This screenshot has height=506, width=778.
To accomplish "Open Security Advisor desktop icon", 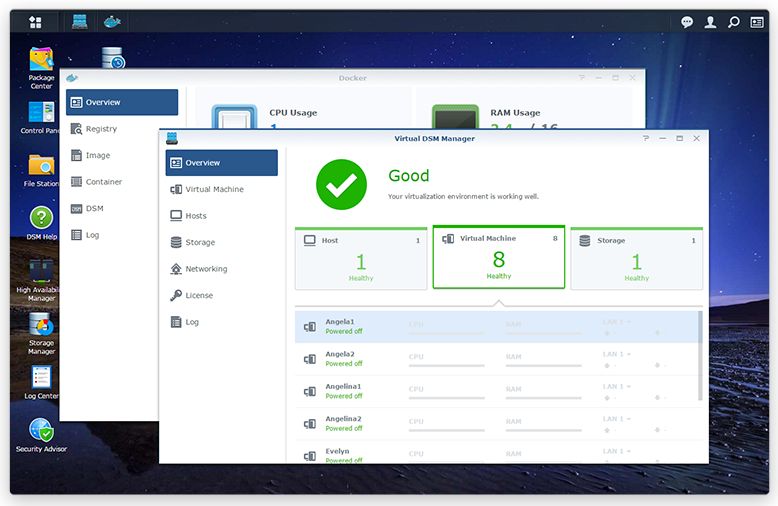I will tap(41, 435).
